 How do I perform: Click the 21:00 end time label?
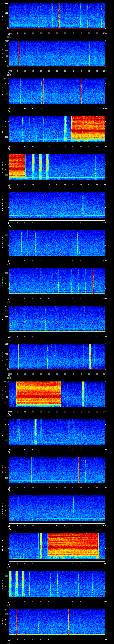(105, 184)
